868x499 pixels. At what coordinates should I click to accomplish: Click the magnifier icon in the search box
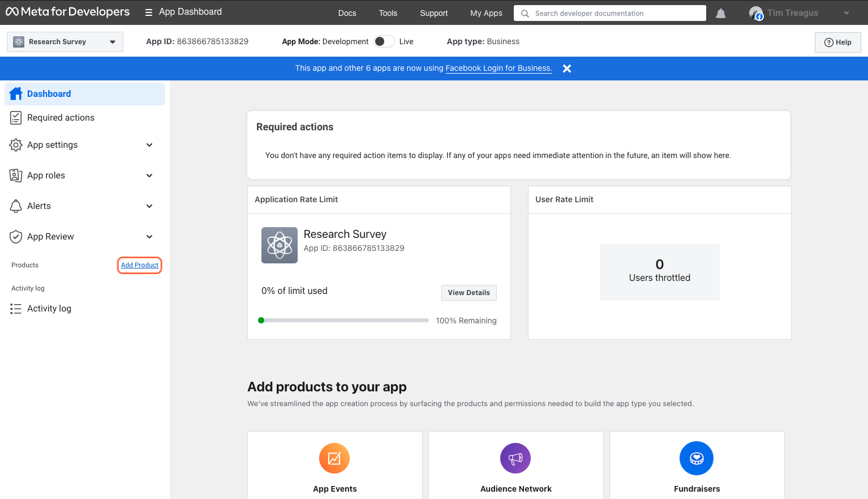(x=525, y=14)
